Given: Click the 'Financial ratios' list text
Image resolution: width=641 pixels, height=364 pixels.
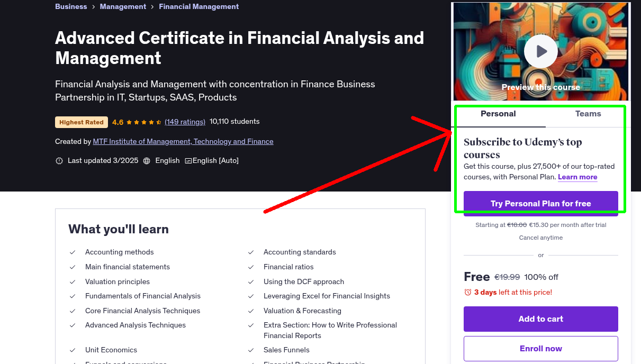Looking at the screenshot, I should 288,267.
